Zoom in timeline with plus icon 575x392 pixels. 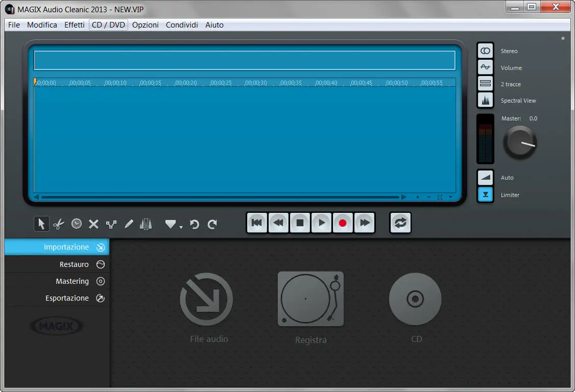pyautogui.click(x=418, y=198)
